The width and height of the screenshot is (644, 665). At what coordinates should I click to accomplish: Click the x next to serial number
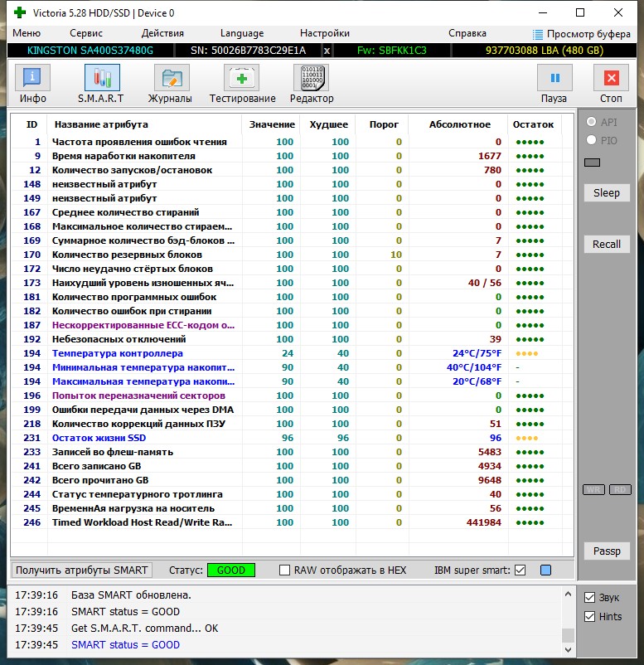tap(327, 51)
